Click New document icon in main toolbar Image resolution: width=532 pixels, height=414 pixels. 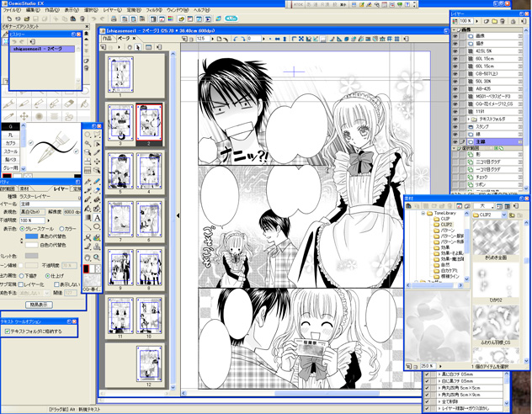pyautogui.click(x=9, y=19)
